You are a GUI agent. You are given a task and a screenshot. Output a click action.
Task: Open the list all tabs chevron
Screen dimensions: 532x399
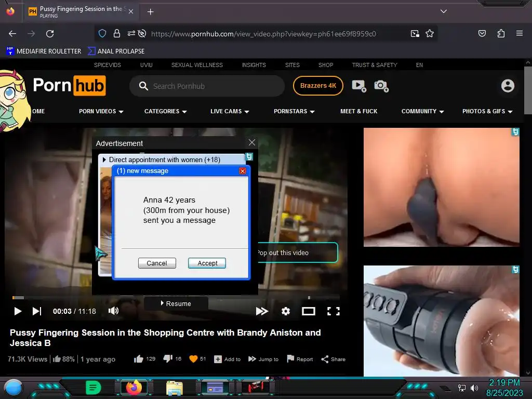[x=444, y=11]
